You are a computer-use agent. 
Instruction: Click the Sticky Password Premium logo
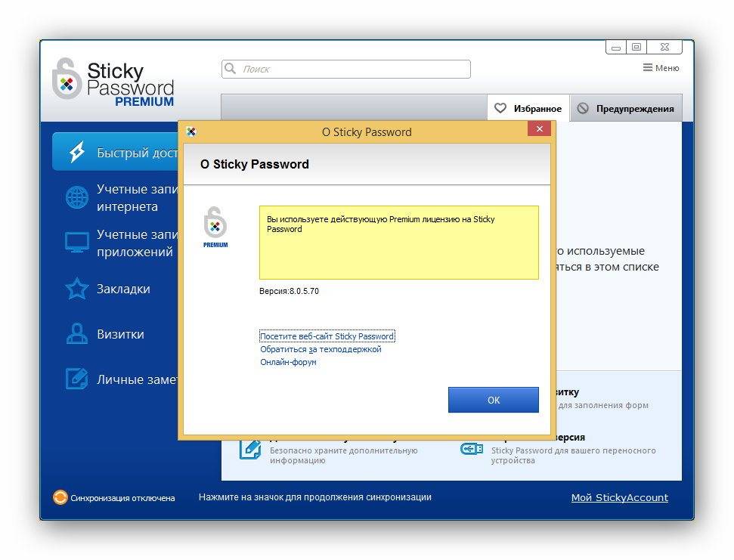[x=113, y=82]
